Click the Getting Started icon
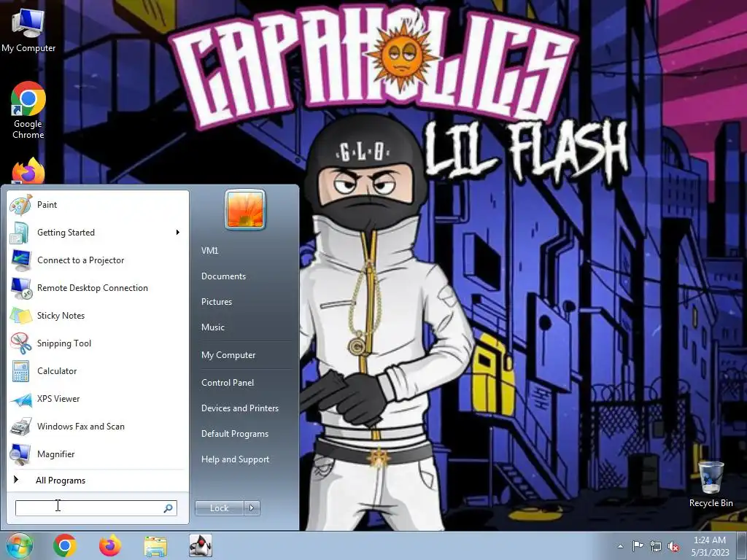The image size is (747, 560). (x=20, y=233)
